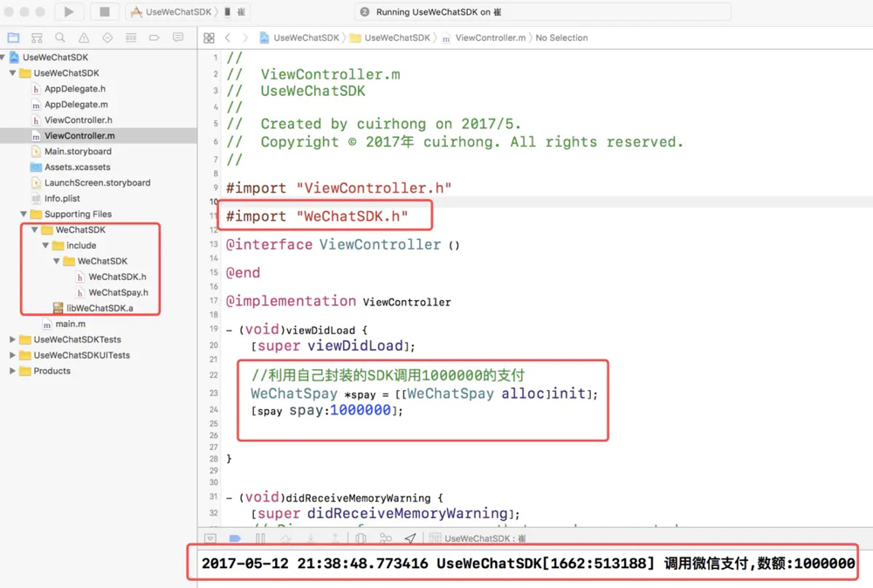Show the Issue navigator warning icon

84,38
